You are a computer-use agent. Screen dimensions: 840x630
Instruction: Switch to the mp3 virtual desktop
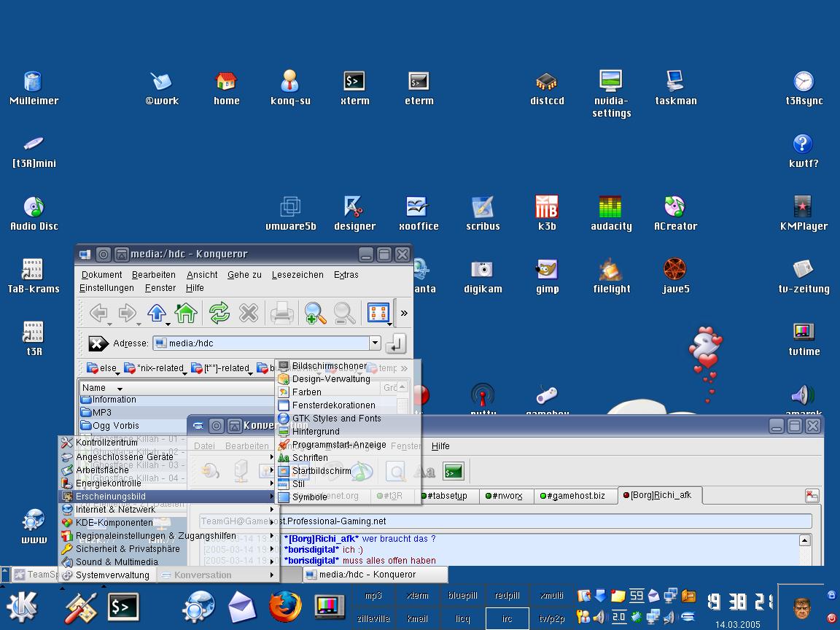point(373,595)
